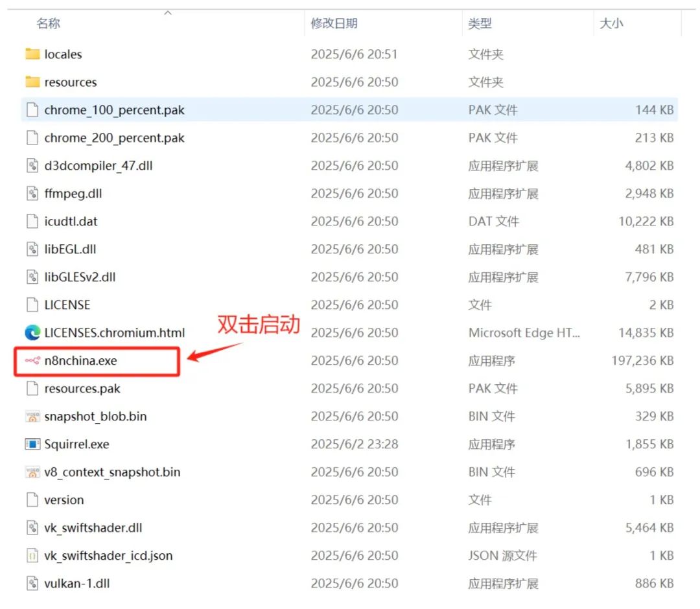Select the locales folder name
The width and height of the screenshot is (700, 609).
point(63,54)
